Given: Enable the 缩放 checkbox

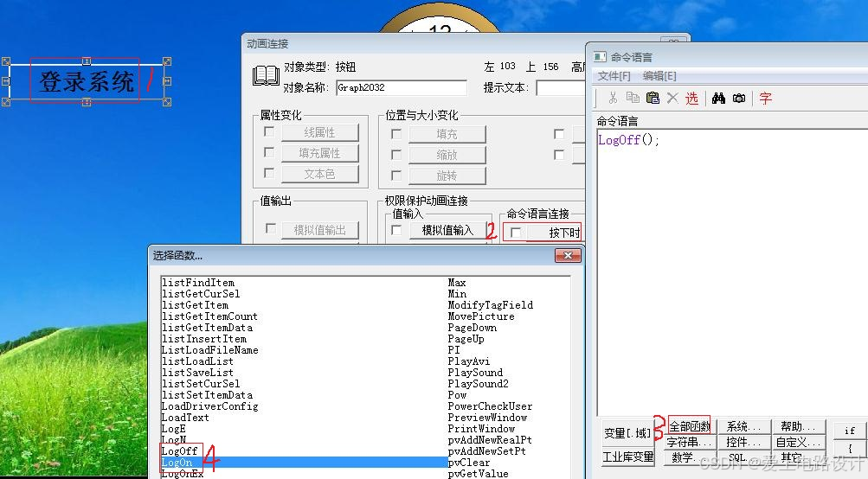Looking at the screenshot, I should 395,154.
